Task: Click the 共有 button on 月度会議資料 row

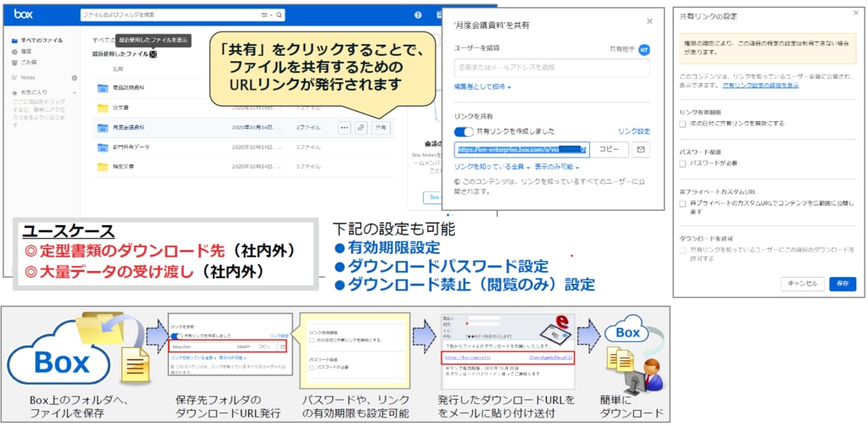Action: [x=381, y=128]
